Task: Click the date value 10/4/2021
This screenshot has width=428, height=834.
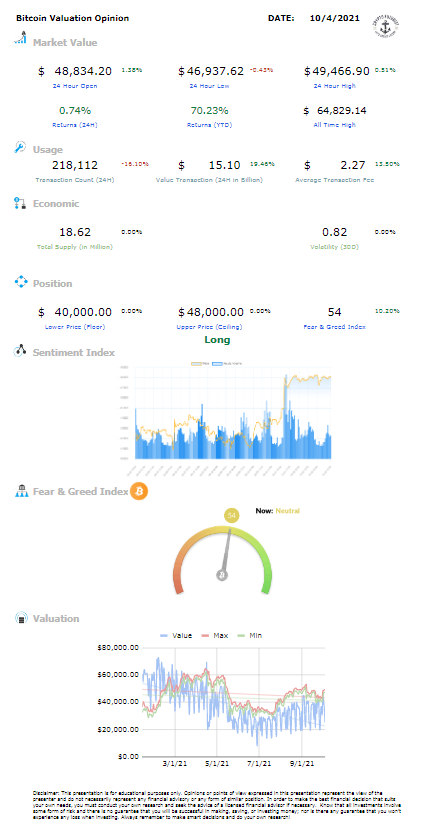Action: pos(334,18)
